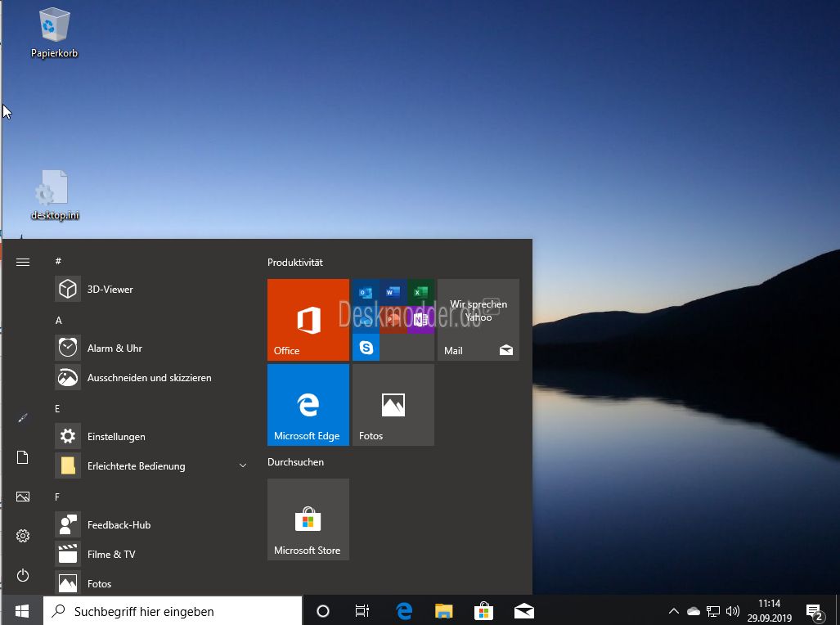The width and height of the screenshot is (840, 625).
Task: Click the OneDrive cloud tray icon
Action: click(694, 611)
